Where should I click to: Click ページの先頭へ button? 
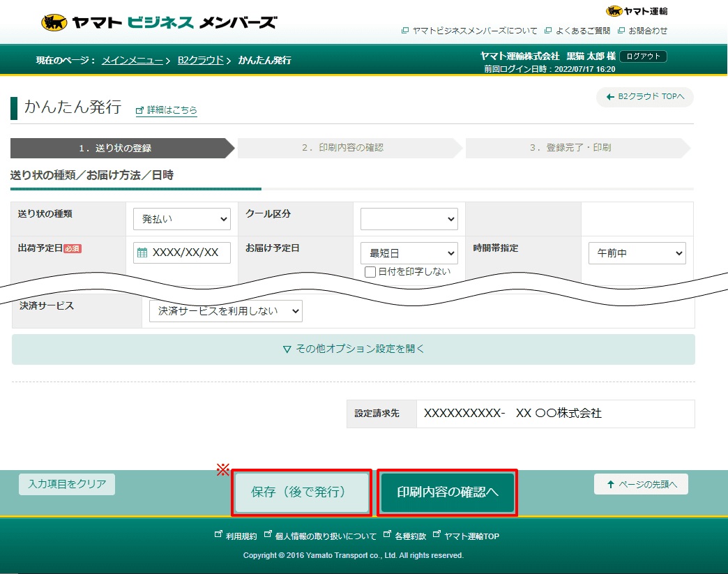point(641,484)
